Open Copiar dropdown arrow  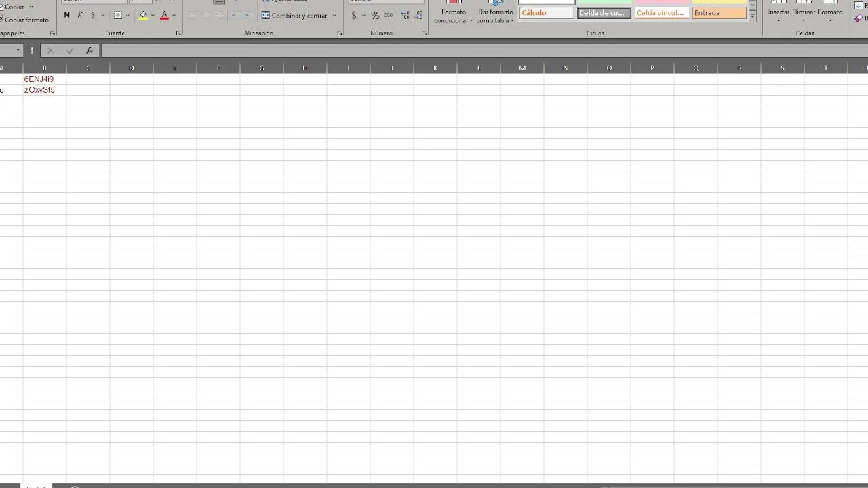[31, 7]
